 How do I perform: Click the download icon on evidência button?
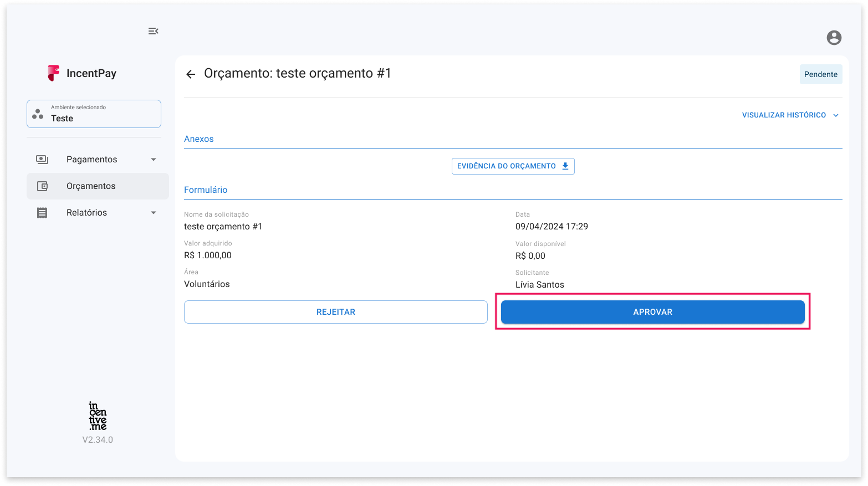(565, 166)
